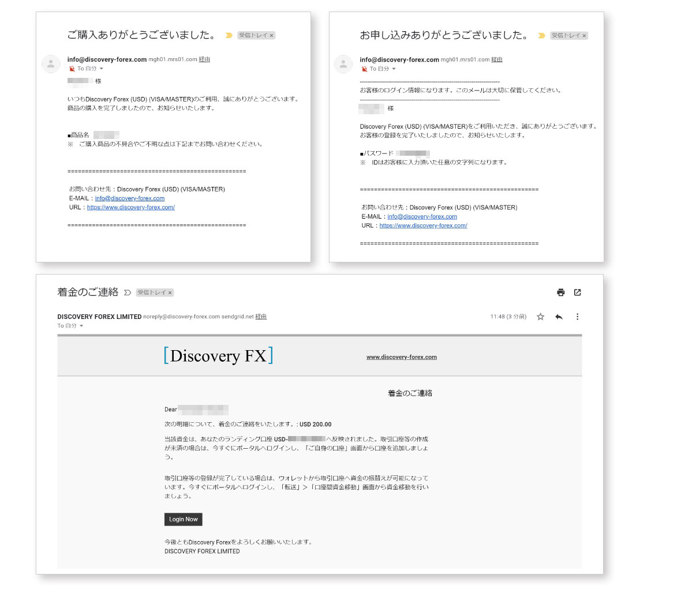Click 経由 link in お申し込みありがとうございました email
The width and height of the screenshot is (700, 597).
pyautogui.click(x=497, y=59)
